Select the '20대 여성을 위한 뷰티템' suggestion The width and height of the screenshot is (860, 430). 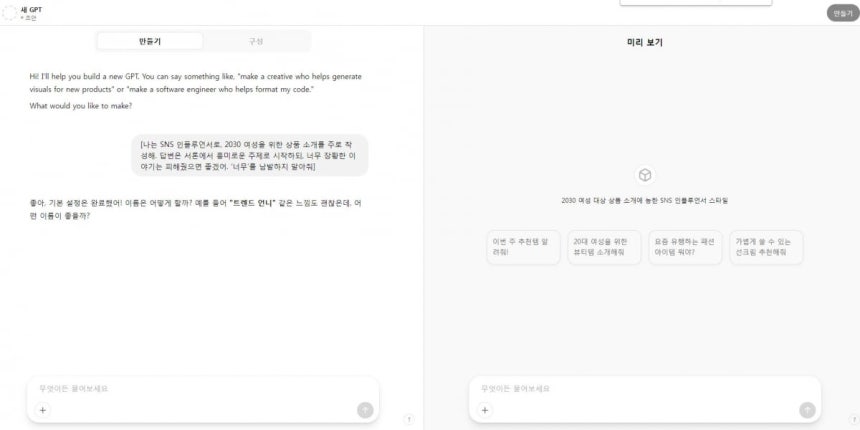[x=604, y=247]
